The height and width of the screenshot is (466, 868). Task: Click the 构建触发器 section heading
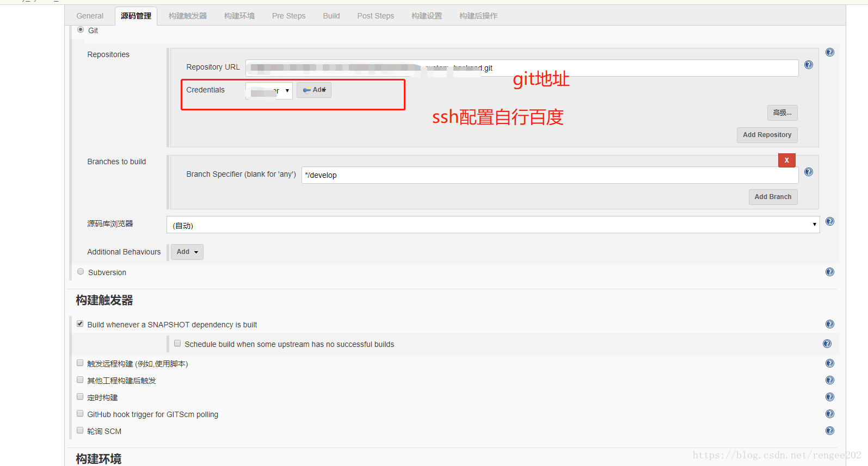pyautogui.click(x=104, y=300)
